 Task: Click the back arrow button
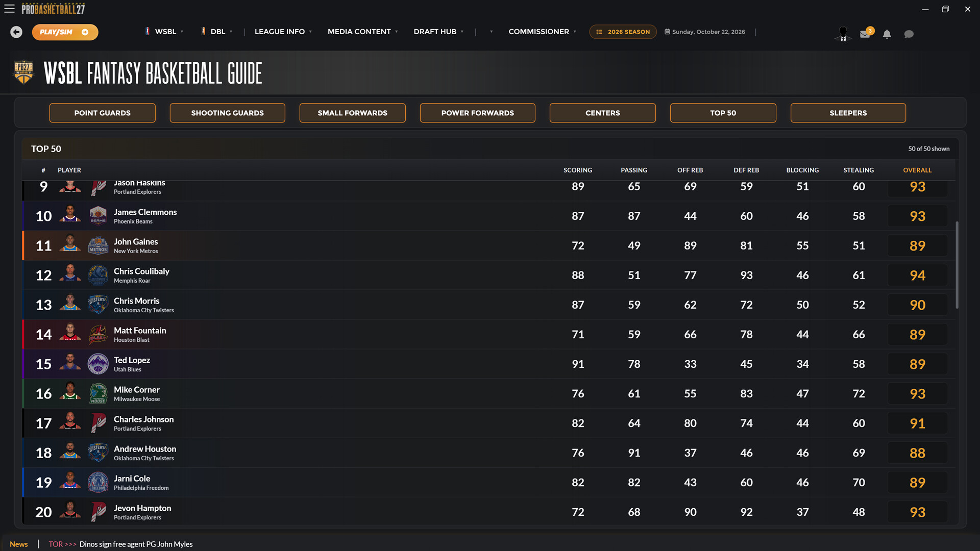click(16, 32)
